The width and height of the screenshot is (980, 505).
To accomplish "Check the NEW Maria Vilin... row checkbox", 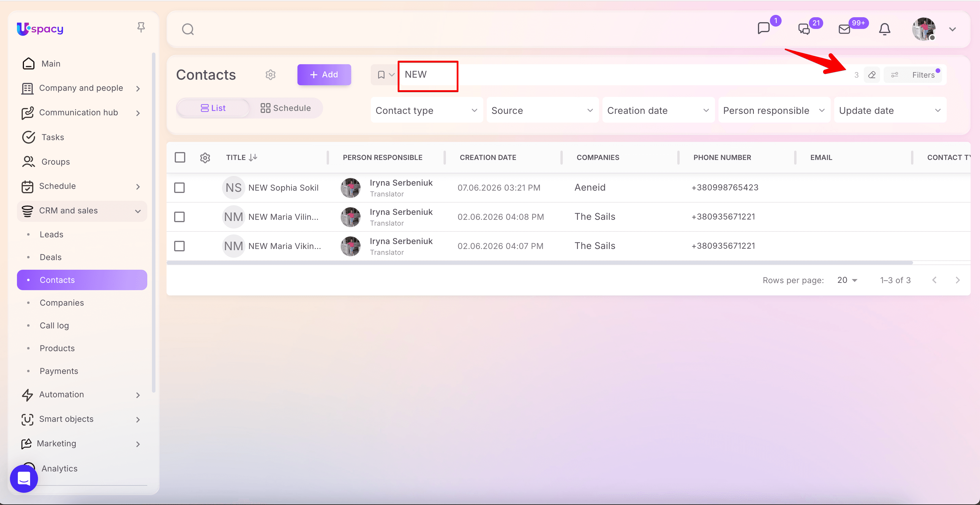I will pos(180,217).
